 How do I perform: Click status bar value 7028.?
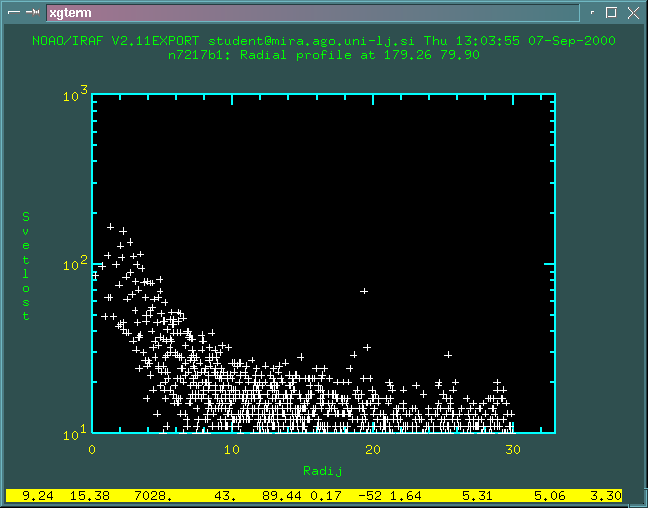tap(153, 496)
